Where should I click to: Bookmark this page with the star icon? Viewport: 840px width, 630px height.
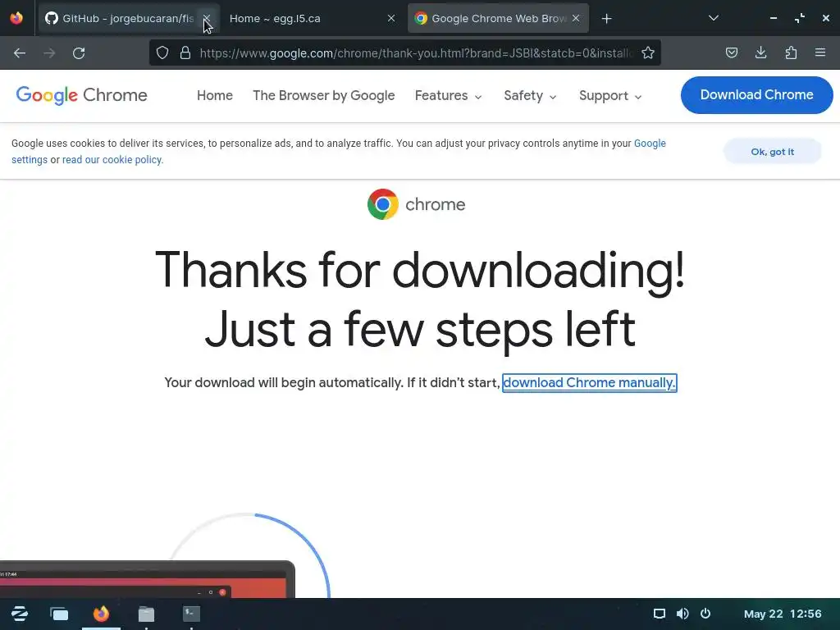pos(648,52)
